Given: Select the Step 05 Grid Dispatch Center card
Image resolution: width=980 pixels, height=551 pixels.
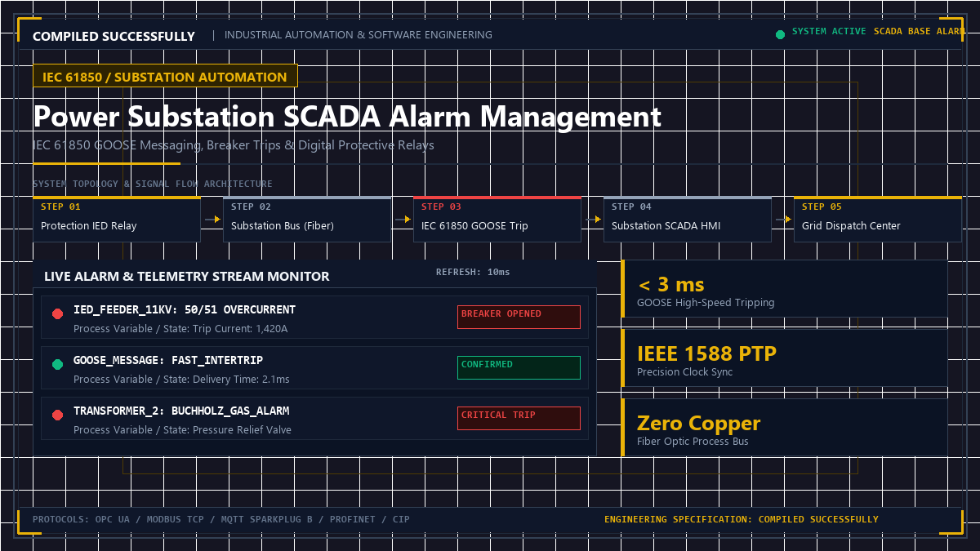Looking at the screenshot, I should pos(877,219).
